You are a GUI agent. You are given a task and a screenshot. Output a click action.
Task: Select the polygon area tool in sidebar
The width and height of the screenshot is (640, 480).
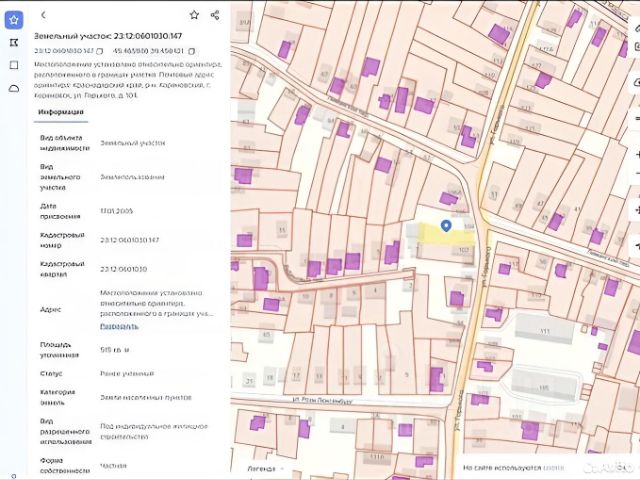coord(14,42)
